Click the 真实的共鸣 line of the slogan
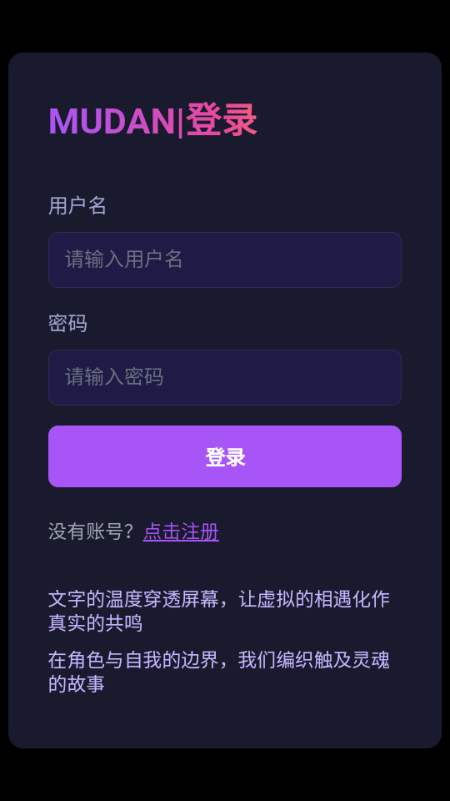 click(96, 623)
